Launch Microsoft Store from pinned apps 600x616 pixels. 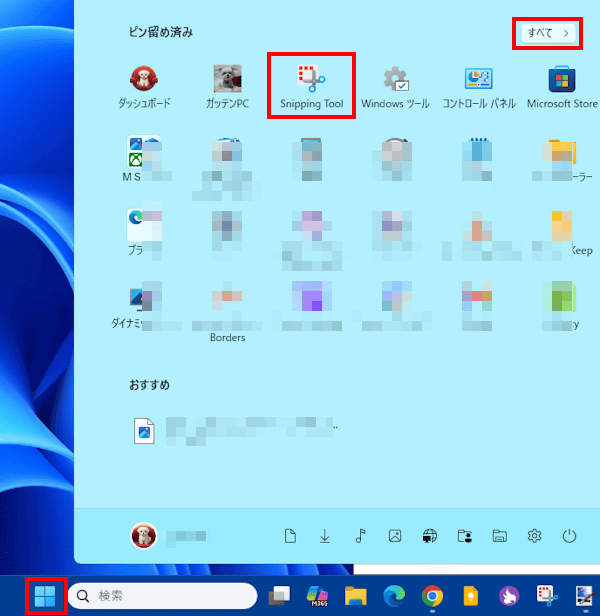coord(562,85)
